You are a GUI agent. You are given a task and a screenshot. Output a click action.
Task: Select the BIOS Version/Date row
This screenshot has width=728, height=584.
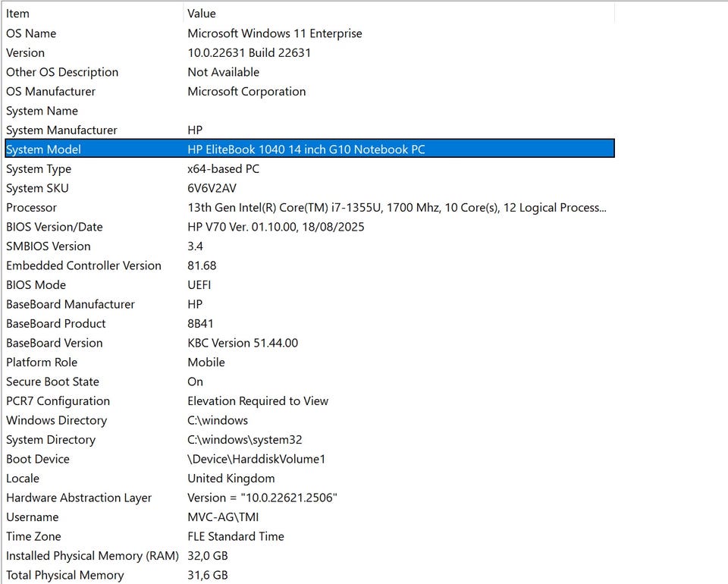coord(309,227)
